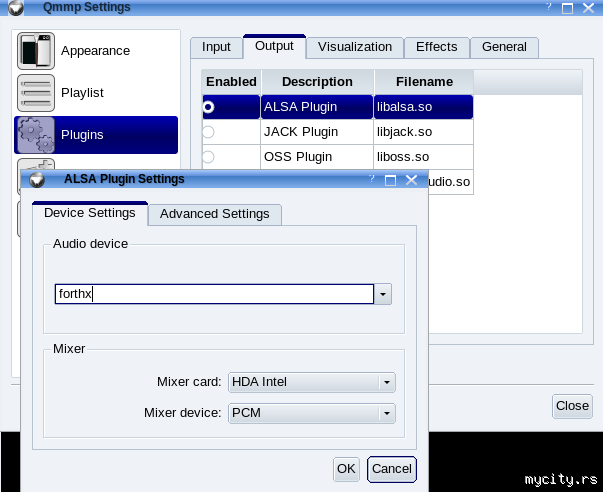The height and width of the screenshot is (492, 603).
Task: Select the Device Settings tab
Action: (x=90, y=213)
